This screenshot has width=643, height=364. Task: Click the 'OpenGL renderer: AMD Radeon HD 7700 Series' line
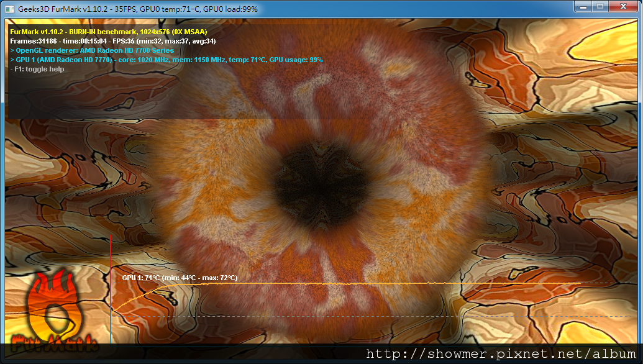click(x=92, y=50)
